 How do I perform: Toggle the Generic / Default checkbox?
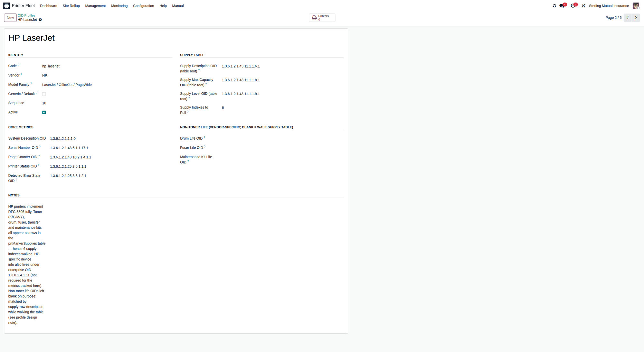(x=44, y=94)
